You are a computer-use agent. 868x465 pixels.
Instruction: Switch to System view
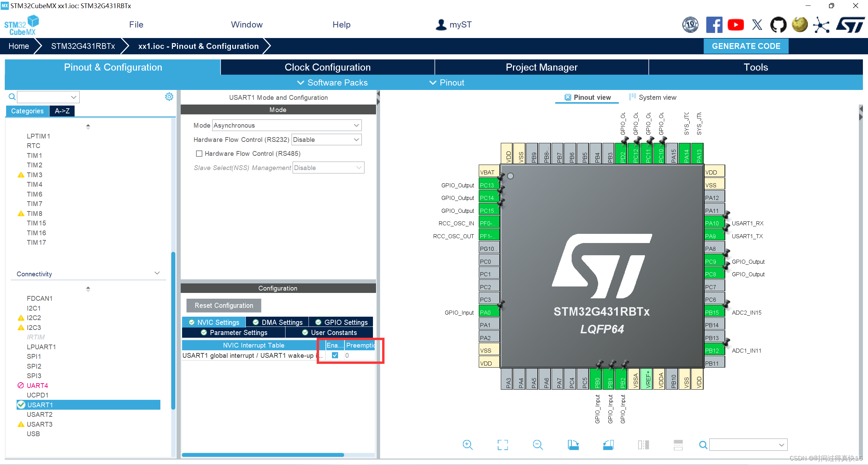pyautogui.click(x=653, y=97)
